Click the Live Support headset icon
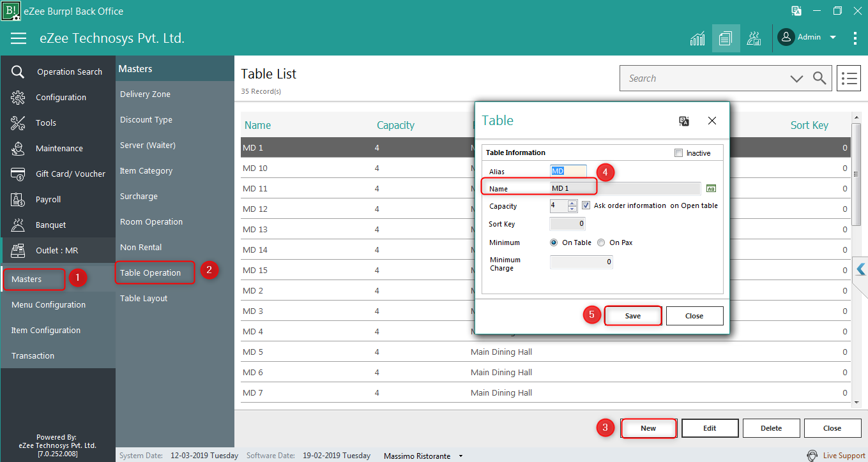868x462 pixels. pyautogui.click(x=812, y=456)
